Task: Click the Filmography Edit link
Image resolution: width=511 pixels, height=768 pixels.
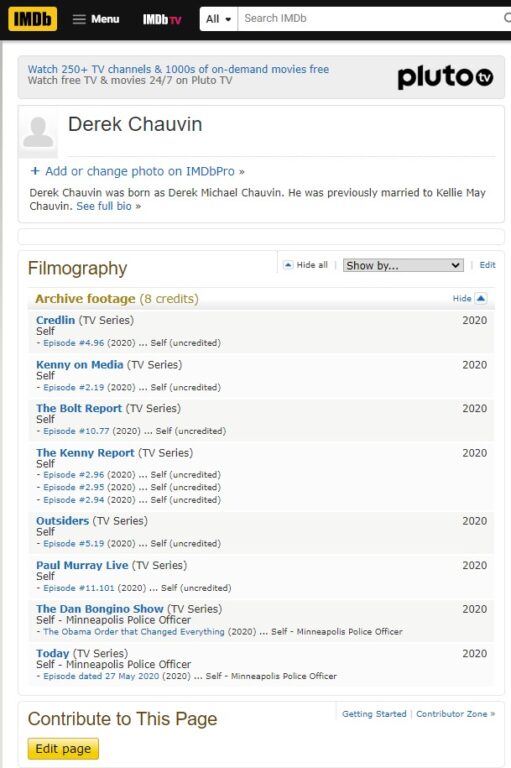Action: click(487, 265)
